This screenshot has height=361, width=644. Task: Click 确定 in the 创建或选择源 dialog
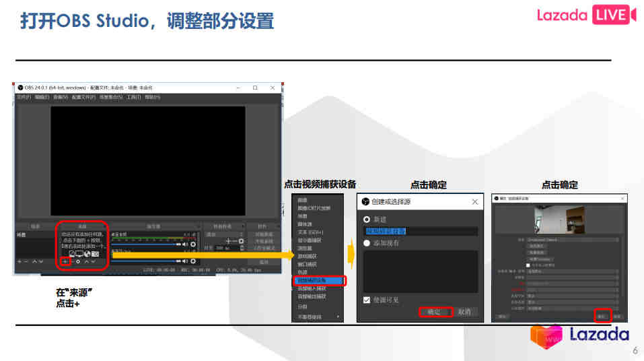click(x=435, y=312)
